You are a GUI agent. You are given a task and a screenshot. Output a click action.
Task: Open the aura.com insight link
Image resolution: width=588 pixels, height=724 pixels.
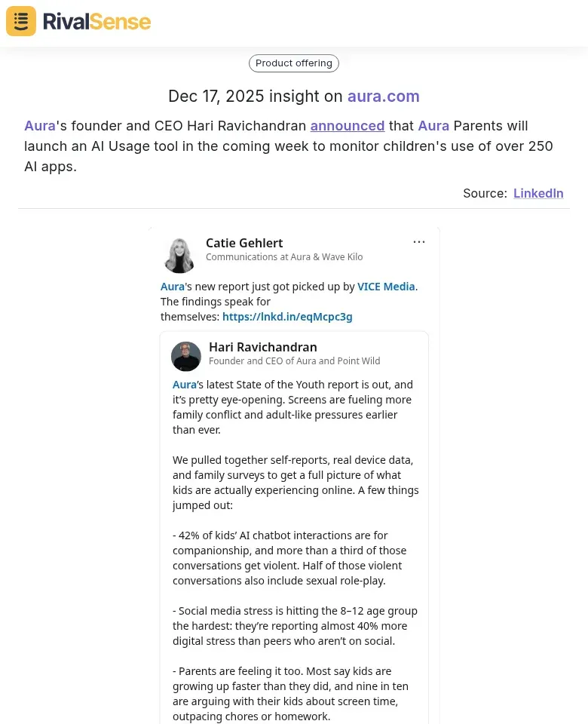[x=383, y=96]
